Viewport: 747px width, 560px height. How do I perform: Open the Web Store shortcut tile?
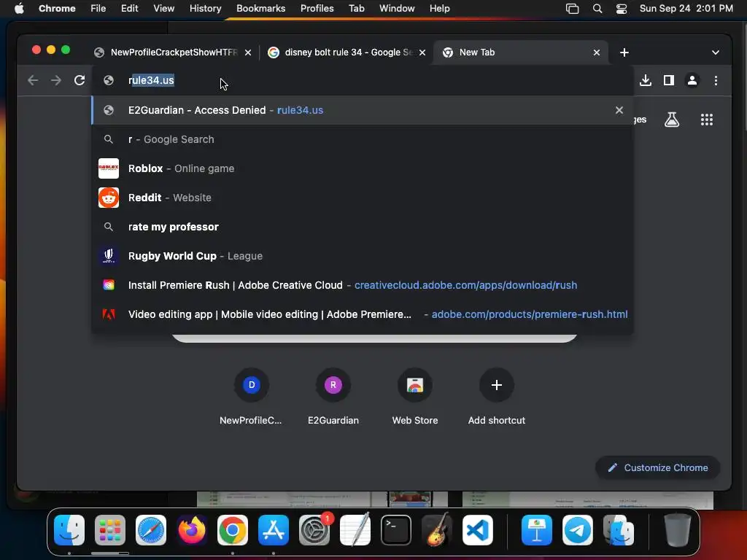coord(415,396)
